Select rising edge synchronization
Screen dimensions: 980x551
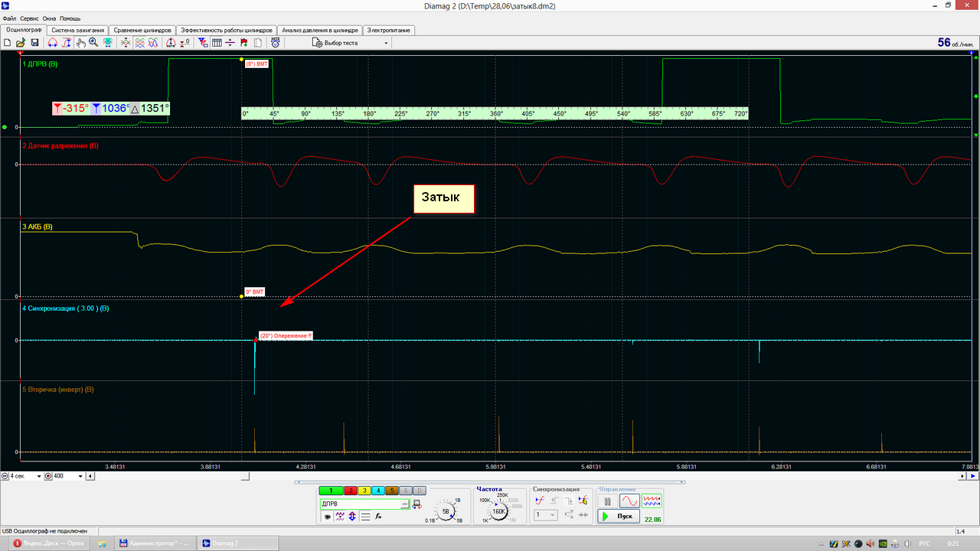click(x=554, y=500)
